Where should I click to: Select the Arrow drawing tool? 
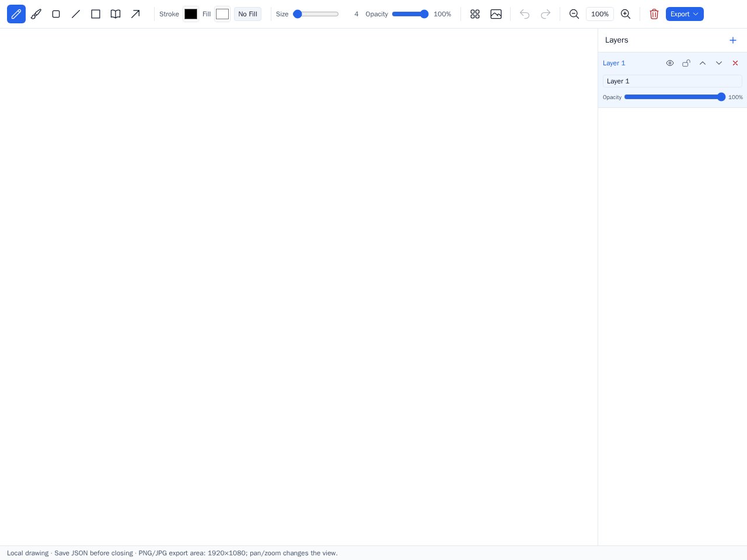(x=135, y=14)
